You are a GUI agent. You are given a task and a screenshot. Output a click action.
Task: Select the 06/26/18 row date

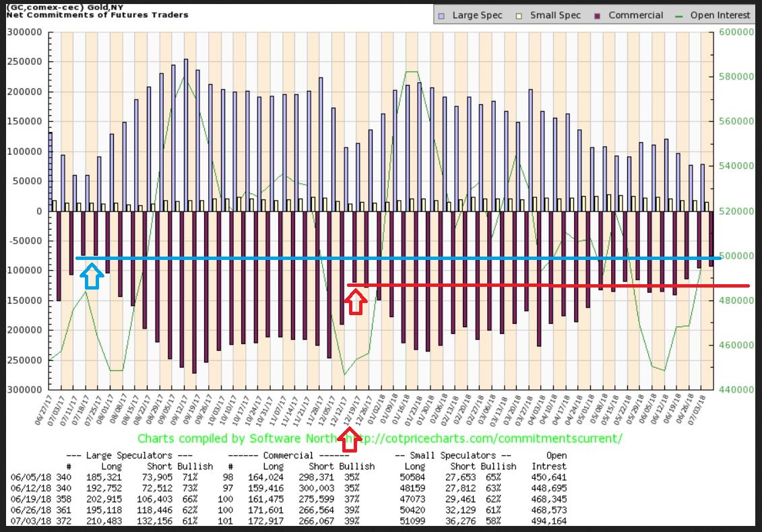30,510
